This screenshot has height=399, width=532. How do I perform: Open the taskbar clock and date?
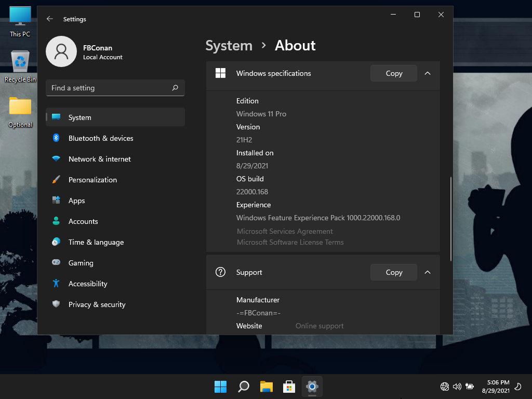pyautogui.click(x=496, y=387)
